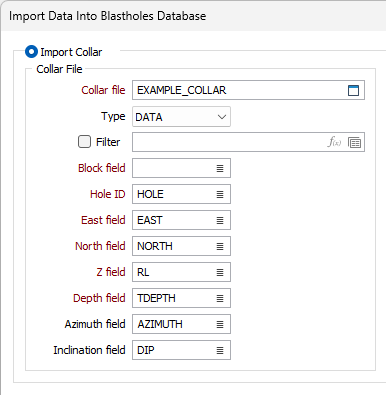The height and width of the screenshot is (395, 386).
Task: Open North field list icon
Action: coord(220,246)
